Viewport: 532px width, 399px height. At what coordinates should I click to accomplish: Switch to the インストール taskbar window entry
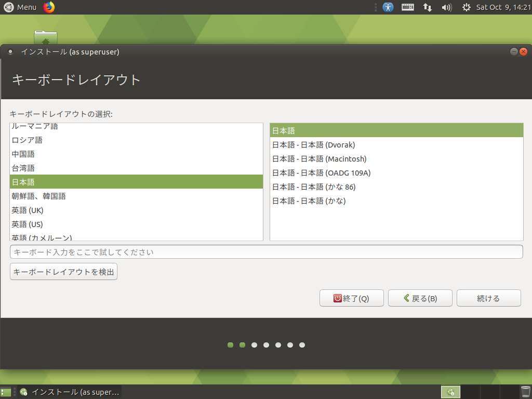coord(70,392)
